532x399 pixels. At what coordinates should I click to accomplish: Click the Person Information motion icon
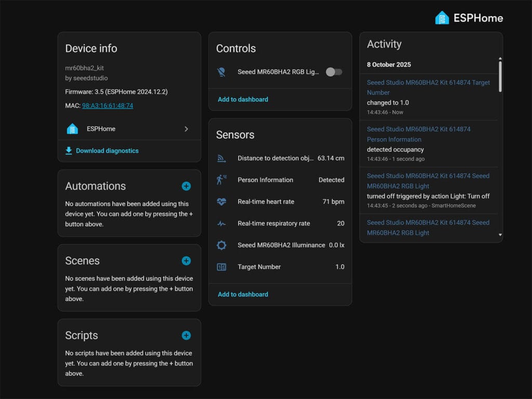(221, 180)
